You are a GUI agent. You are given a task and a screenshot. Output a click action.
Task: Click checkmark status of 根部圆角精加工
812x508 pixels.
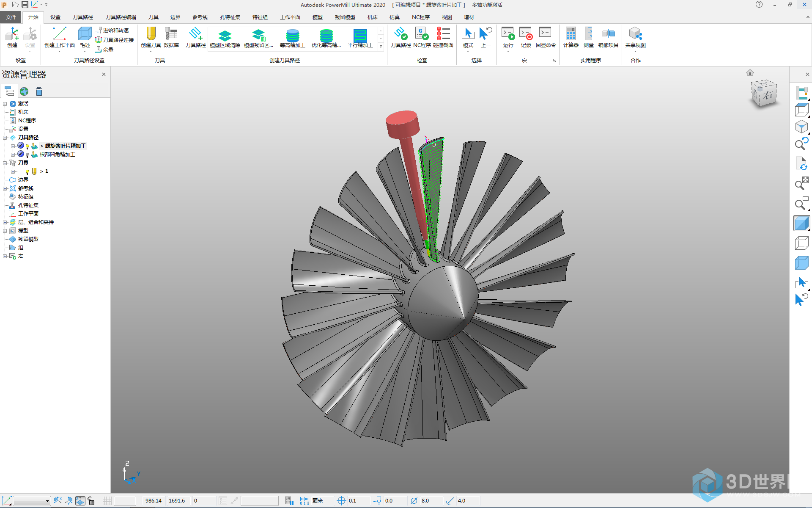[x=21, y=154]
